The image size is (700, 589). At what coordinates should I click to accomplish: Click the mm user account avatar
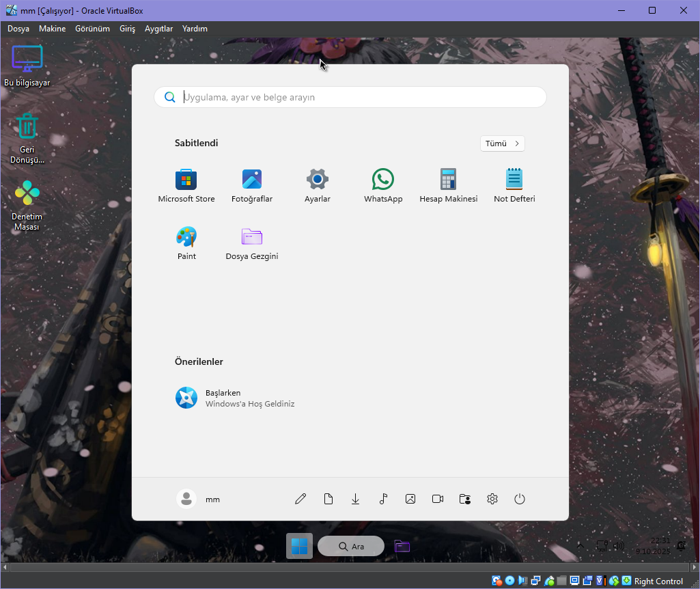point(186,499)
